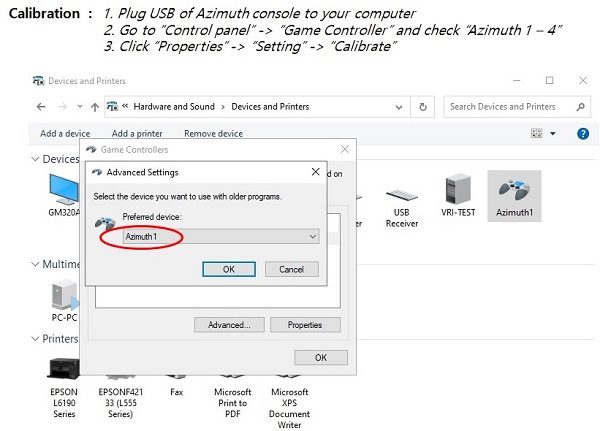
Task: Open the GM320A monitor device
Action: (63, 188)
